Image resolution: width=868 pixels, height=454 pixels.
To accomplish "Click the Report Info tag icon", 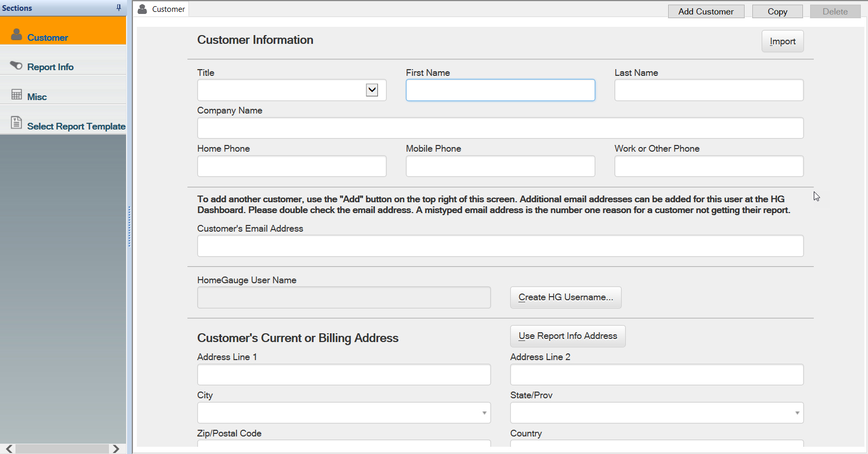I will click(17, 66).
